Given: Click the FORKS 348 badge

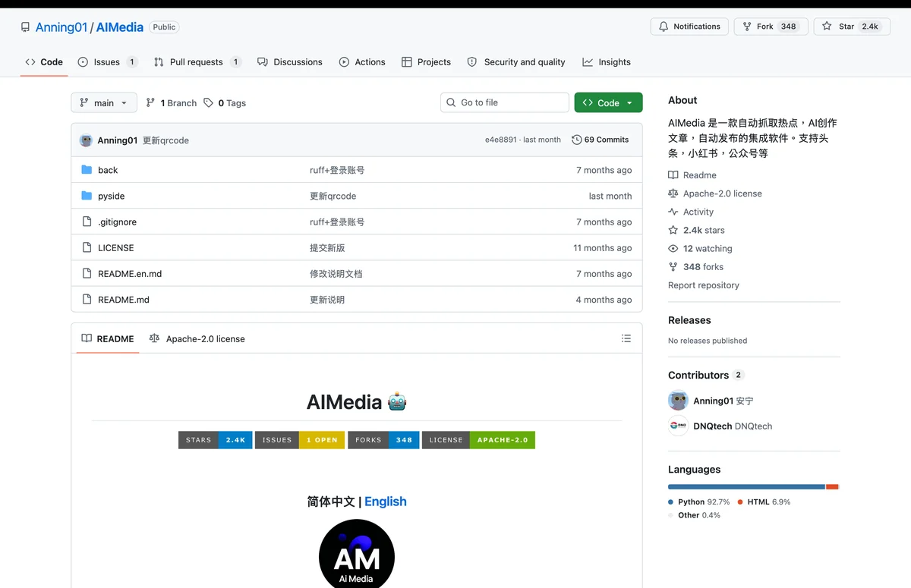Looking at the screenshot, I should point(383,440).
